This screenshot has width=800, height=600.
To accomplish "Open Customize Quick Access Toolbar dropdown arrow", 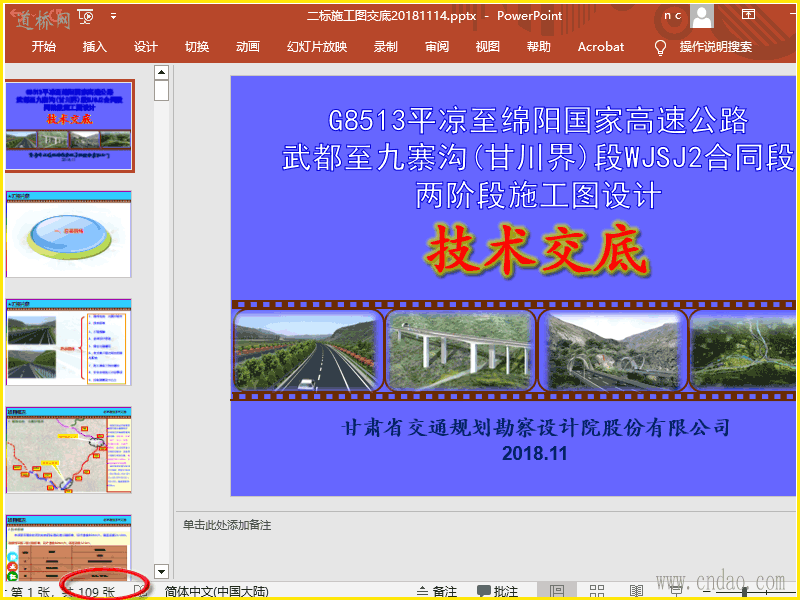I will [113, 17].
